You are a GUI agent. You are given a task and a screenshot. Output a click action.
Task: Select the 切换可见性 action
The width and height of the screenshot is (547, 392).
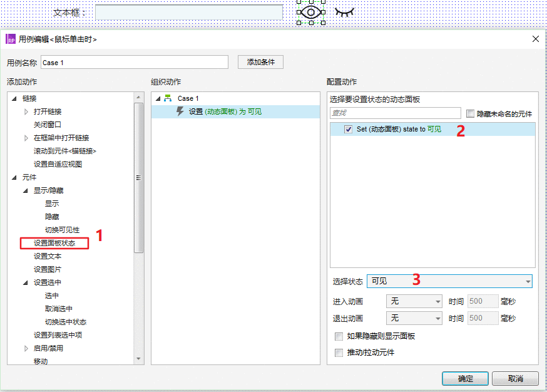(62, 230)
